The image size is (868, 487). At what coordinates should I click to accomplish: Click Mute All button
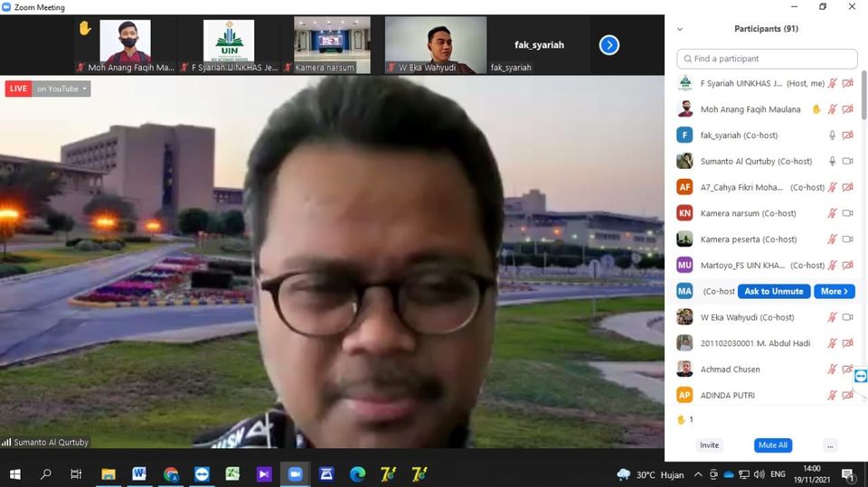click(772, 445)
